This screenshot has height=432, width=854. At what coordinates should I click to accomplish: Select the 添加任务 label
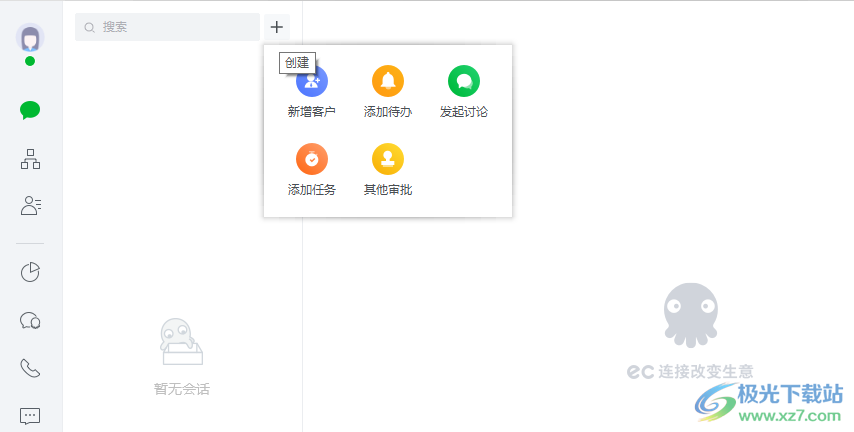coord(312,190)
